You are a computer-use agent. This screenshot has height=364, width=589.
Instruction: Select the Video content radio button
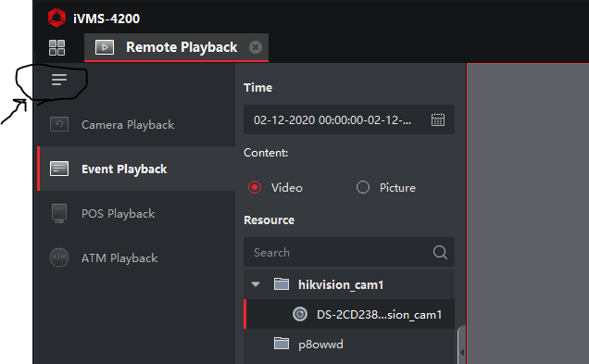click(255, 187)
